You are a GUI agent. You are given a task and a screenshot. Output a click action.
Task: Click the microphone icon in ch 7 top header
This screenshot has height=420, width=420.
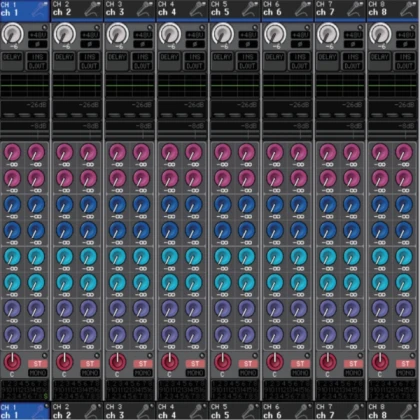[x=355, y=9]
